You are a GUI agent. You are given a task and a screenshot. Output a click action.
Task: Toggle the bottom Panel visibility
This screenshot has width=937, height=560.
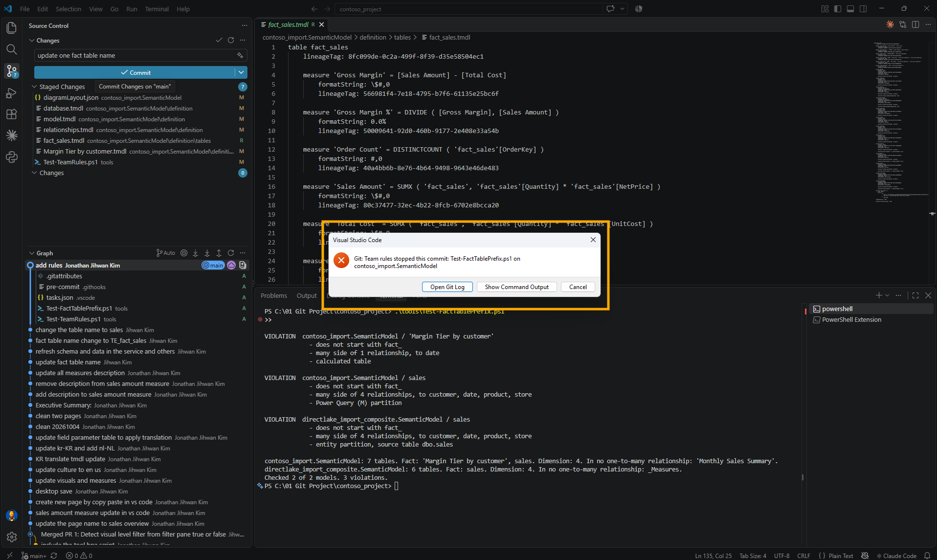coord(850,9)
